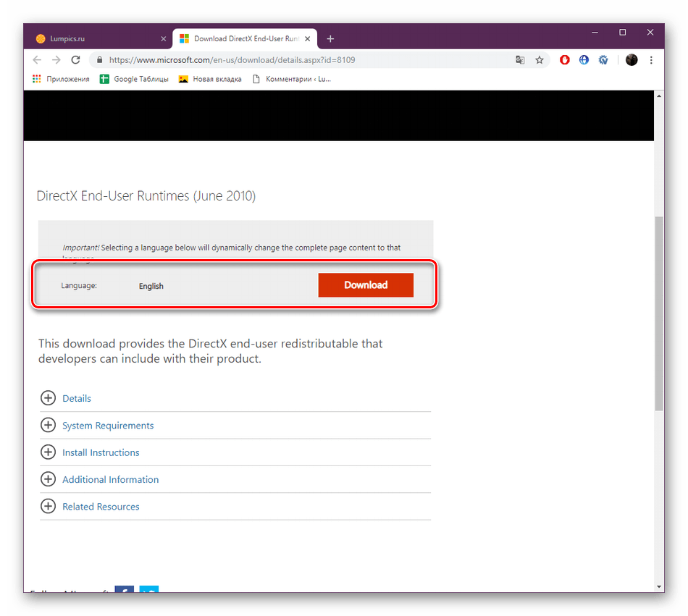
Task: Open the Details link text
Action: (x=77, y=399)
